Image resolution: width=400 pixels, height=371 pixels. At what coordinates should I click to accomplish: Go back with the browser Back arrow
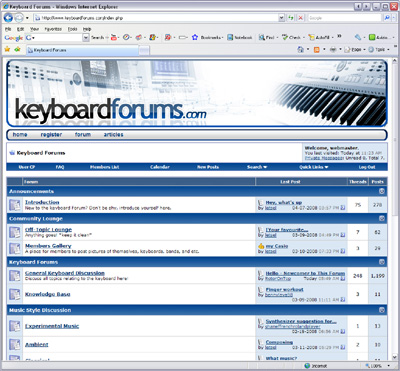[8, 18]
